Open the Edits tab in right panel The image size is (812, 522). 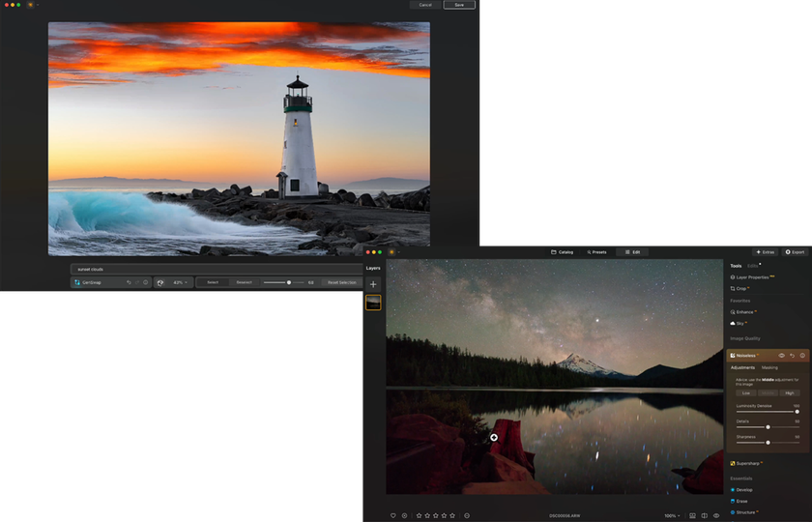(x=752, y=266)
